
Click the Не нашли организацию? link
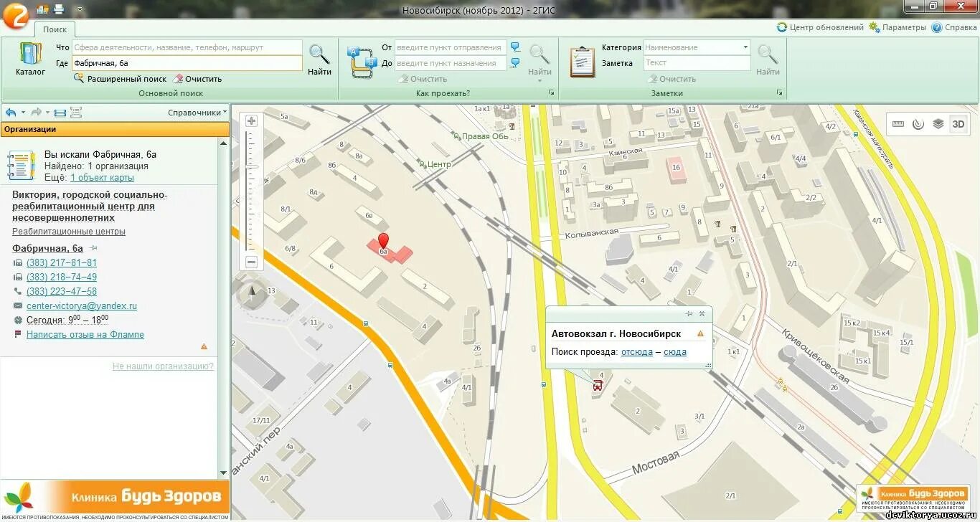tap(163, 366)
